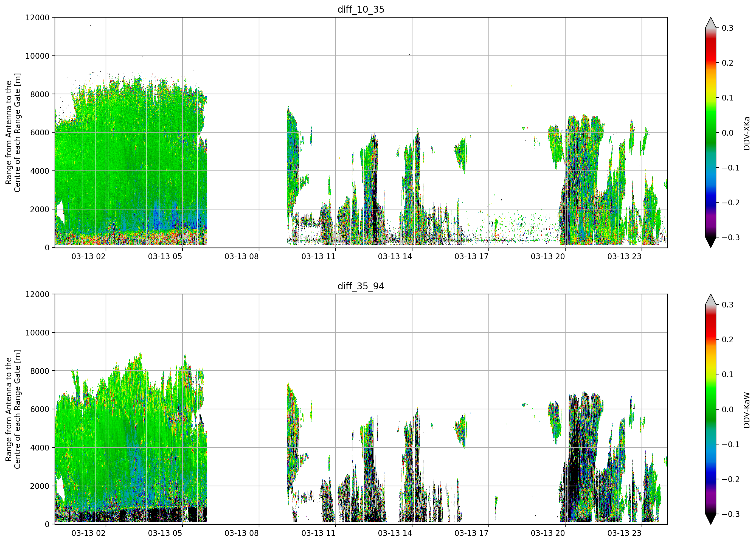Click the 0.0 tick on DDV-XKa colorbar

[728, 133]
